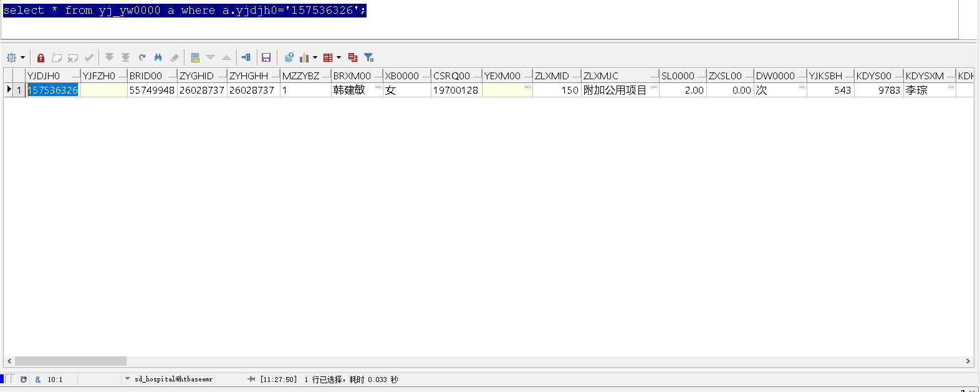Select the SL0000 column header
This screenshot has width=980, height=392.
[683, 76]
